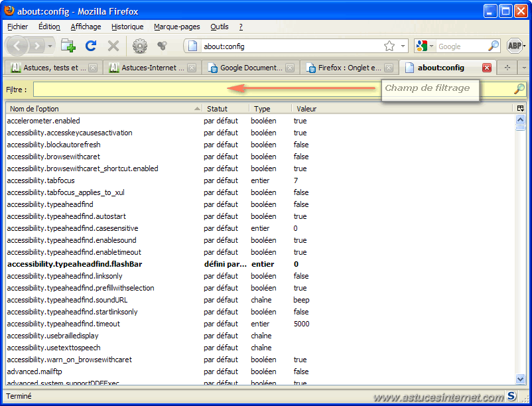Image resolution: width=532 pixels, height=406 pixels.
Task: Close the 'Astuces-Internet ...' tab
Action: (192, 68)
